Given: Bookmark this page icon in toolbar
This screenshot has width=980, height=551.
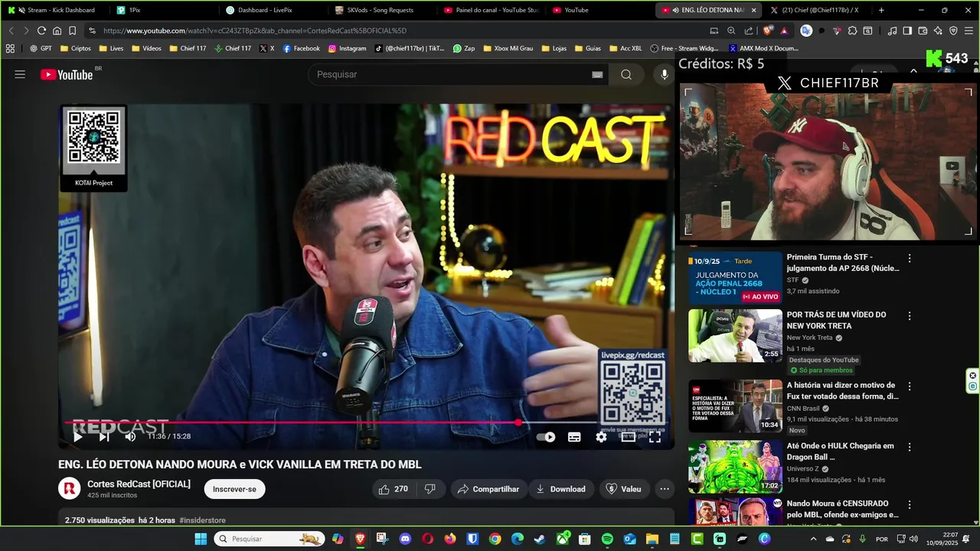Looking at the screenshot, I should pyautogui.click(x=72, y=31).
